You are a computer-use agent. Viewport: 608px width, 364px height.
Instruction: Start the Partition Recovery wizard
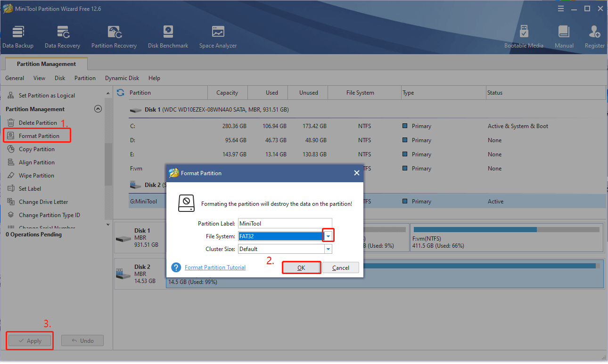(x=114, y=37)
